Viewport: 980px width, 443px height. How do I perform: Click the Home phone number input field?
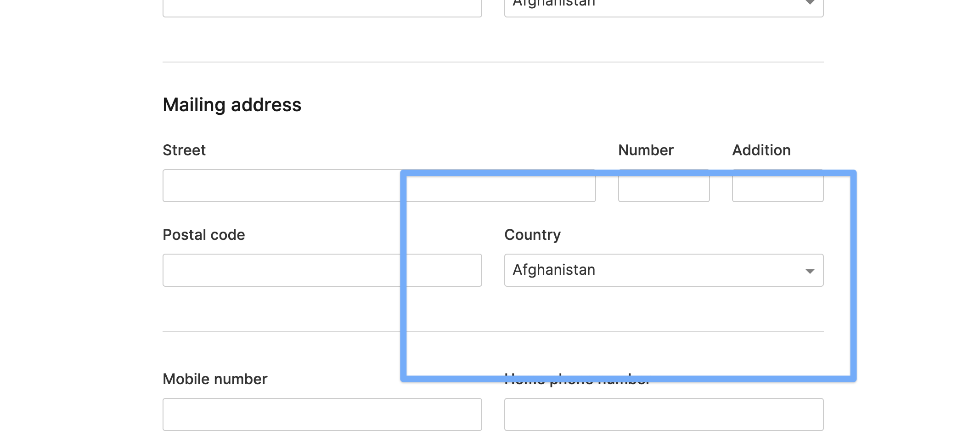tap(663, 414)
